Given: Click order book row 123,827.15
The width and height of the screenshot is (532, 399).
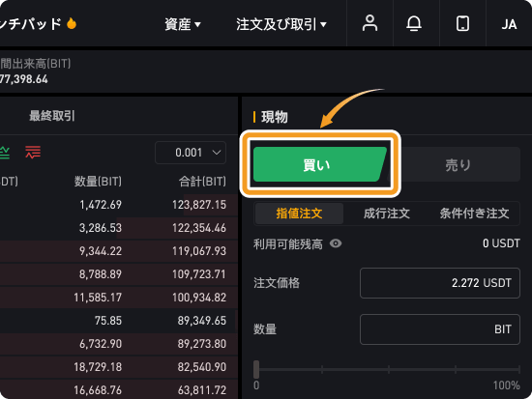Looking at the screenshot, I should pos(119,205).
